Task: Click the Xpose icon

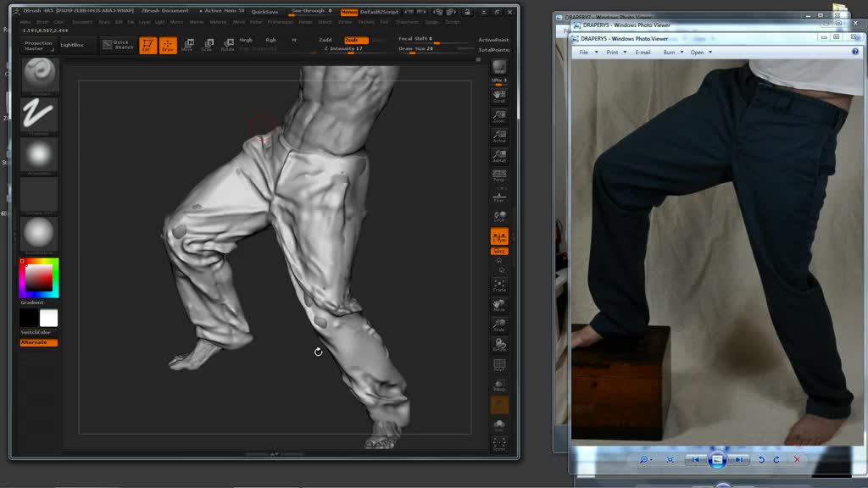Action: pyautogui.click(x=499, y=444)
